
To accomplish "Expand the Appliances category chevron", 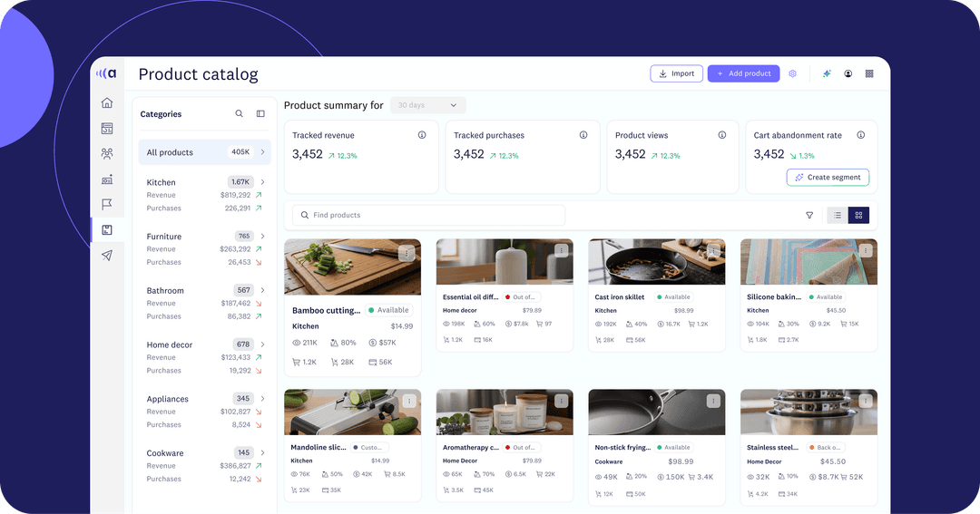I will coord(262,399).
